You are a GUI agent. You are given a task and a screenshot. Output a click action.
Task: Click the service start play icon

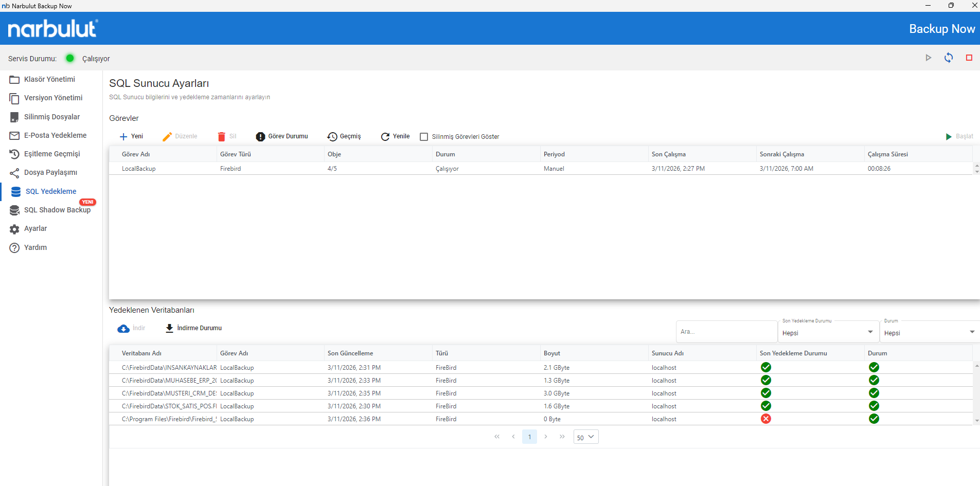(x=928, y=58)
